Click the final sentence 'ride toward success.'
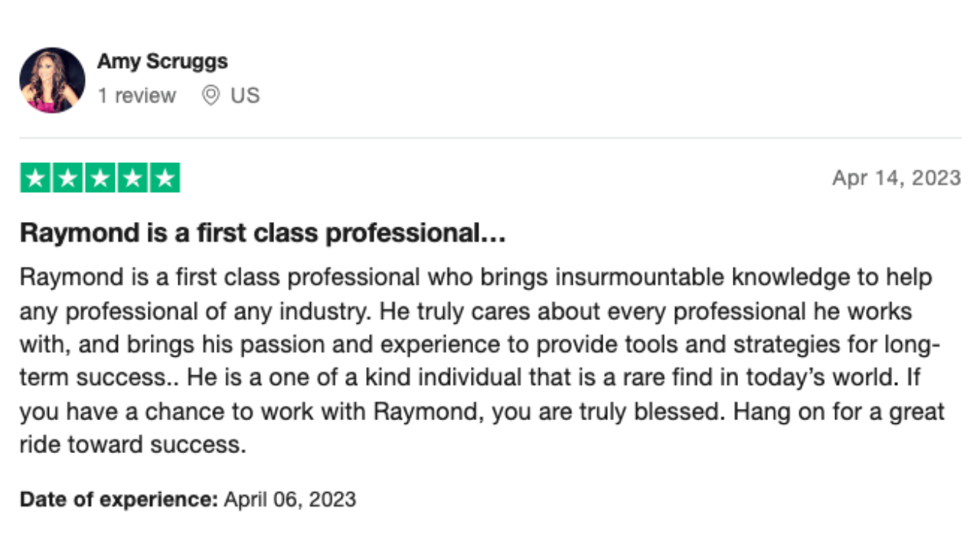Image resolution: width=980 pixels, height=551 pixels. (x=133, y=445)
